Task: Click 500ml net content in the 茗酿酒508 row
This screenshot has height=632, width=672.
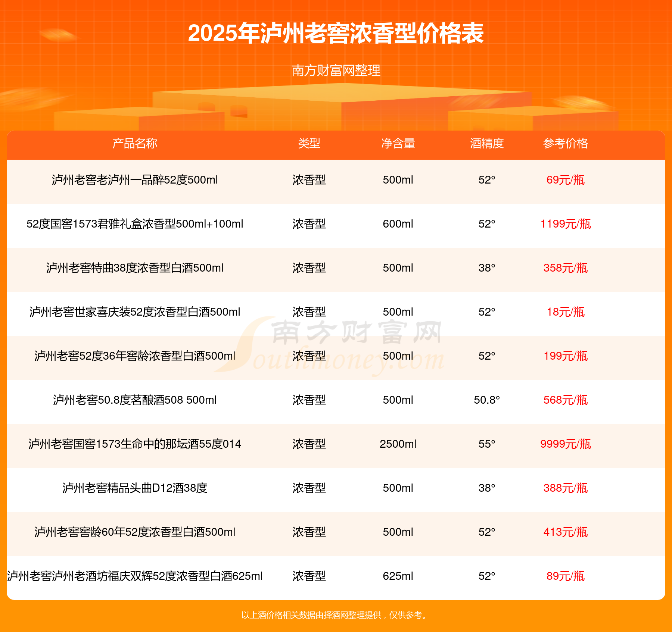Action: [x=398, y=400]
